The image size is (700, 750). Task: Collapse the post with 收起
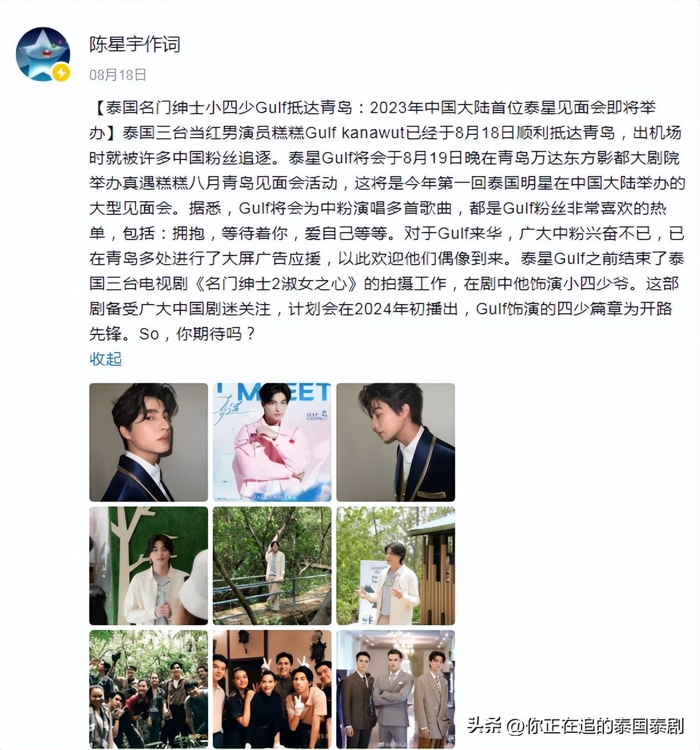pos(106,359)
